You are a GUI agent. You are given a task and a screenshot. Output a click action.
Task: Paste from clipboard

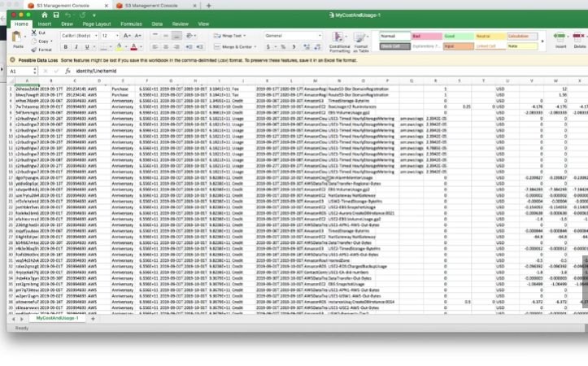click(17, 40)
